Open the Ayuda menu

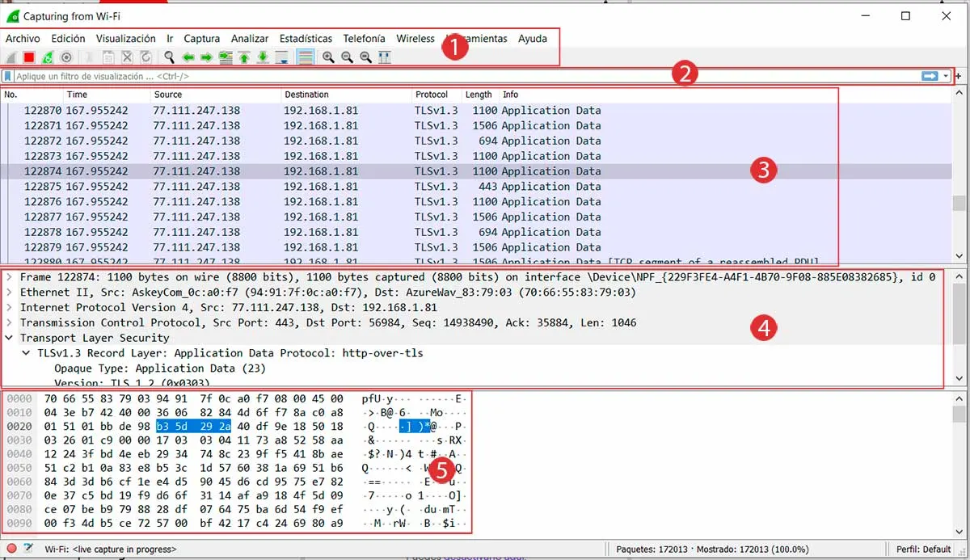(x=533, y=38)
